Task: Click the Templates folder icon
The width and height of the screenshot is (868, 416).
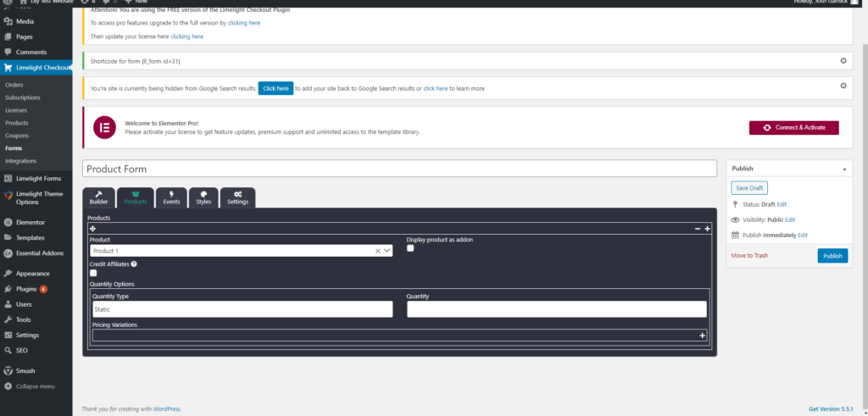Action: pyautogui.click(x=8, y=238)
